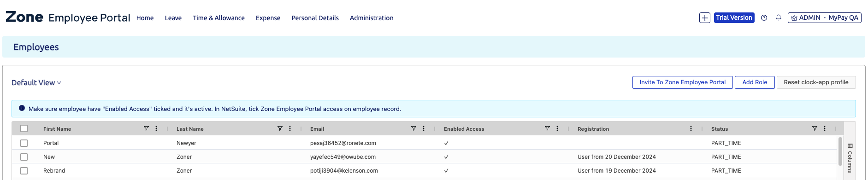The width and height of the screenshot is (868, 180).
Task: Open Enabled Access column options menu
Action: click(x=557, y=128)
